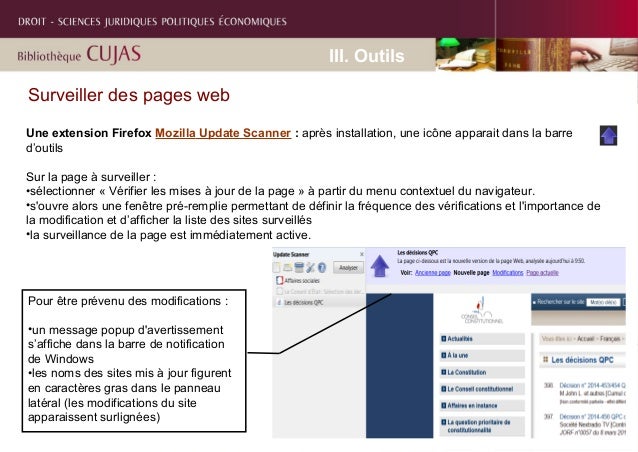Click the green lamp banner photo
Viewport: 638px width, 452px height.
pos(466,55)
